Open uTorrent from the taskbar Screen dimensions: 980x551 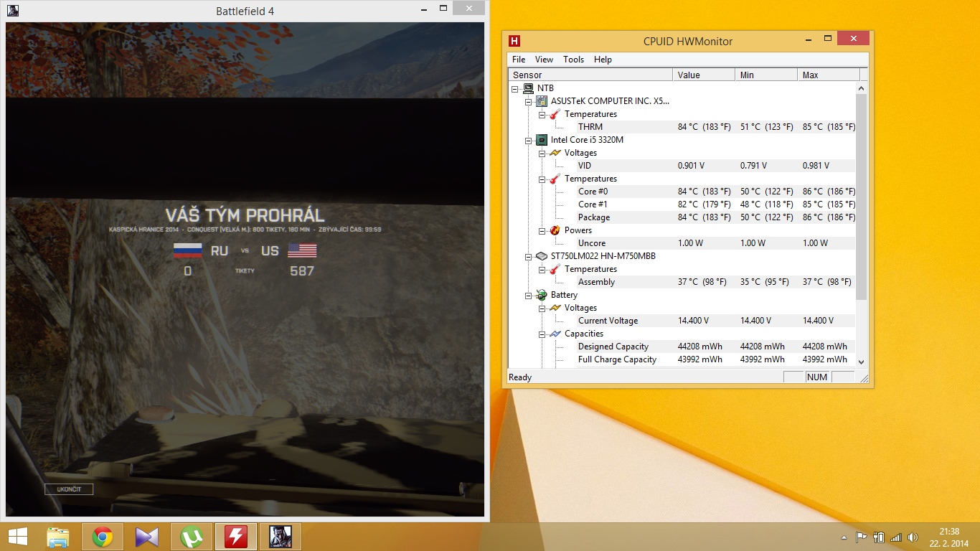[x=192, y=537]
